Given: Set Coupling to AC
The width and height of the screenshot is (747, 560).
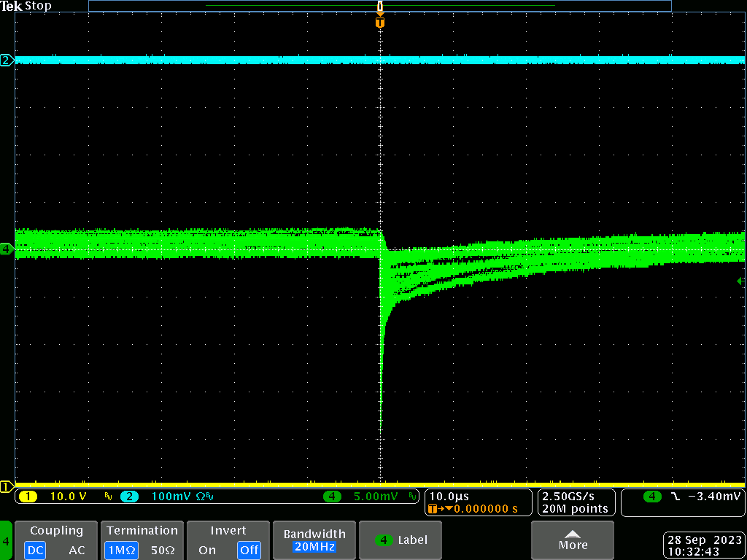Looking at the screenshot, I should pyautogui.click(x=77, y=550).
